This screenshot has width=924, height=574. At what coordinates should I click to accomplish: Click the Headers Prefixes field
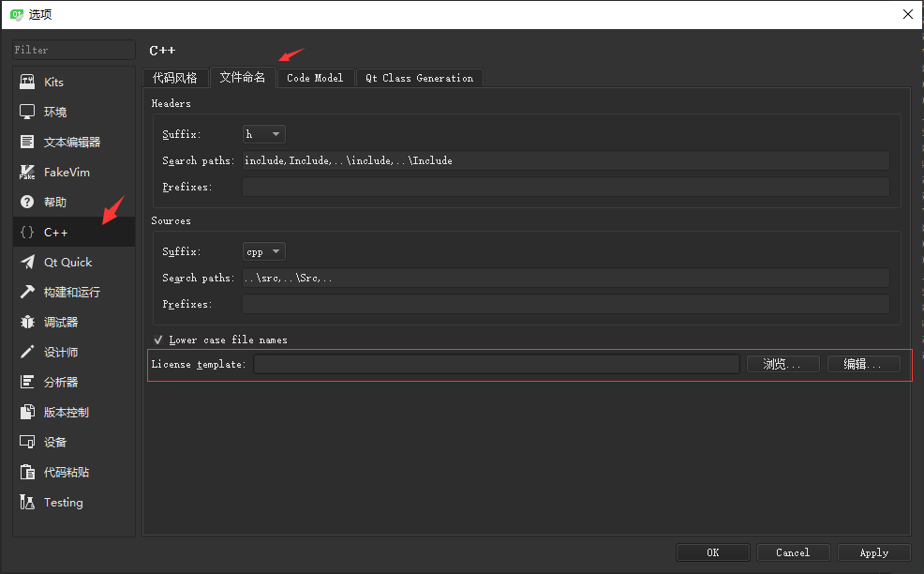(x=566, y=187)
